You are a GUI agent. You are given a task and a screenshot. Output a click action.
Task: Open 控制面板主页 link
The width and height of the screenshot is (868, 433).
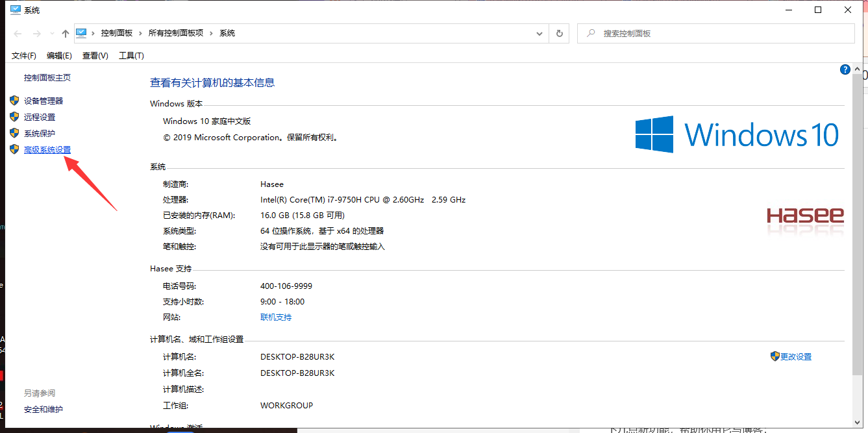[47, 78]
